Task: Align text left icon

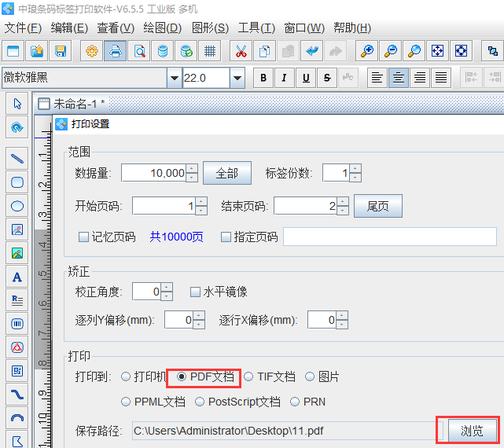Action: point(377,78)
